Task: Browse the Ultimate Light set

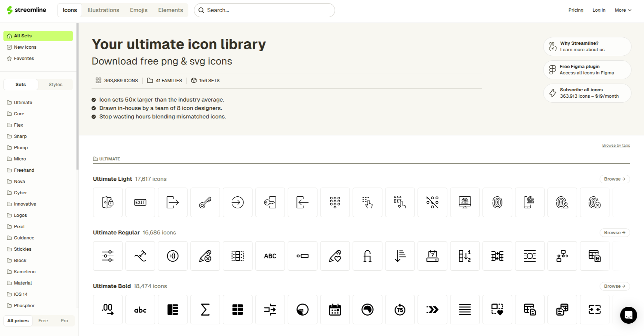Action: pyautogui.click(x=615, y=179)
